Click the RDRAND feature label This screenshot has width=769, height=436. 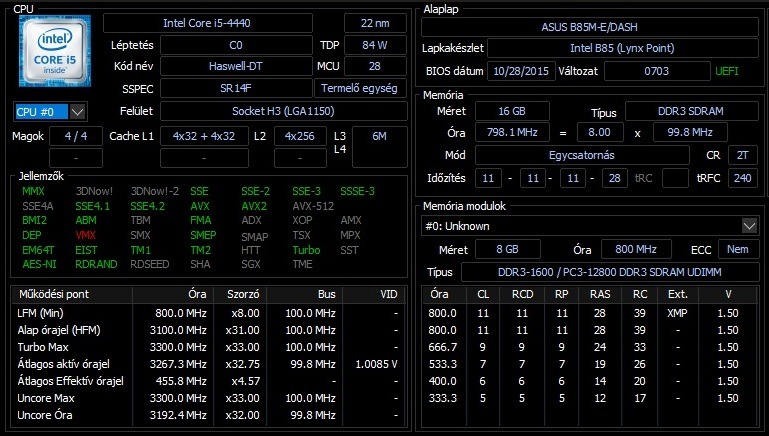point(96,264)
